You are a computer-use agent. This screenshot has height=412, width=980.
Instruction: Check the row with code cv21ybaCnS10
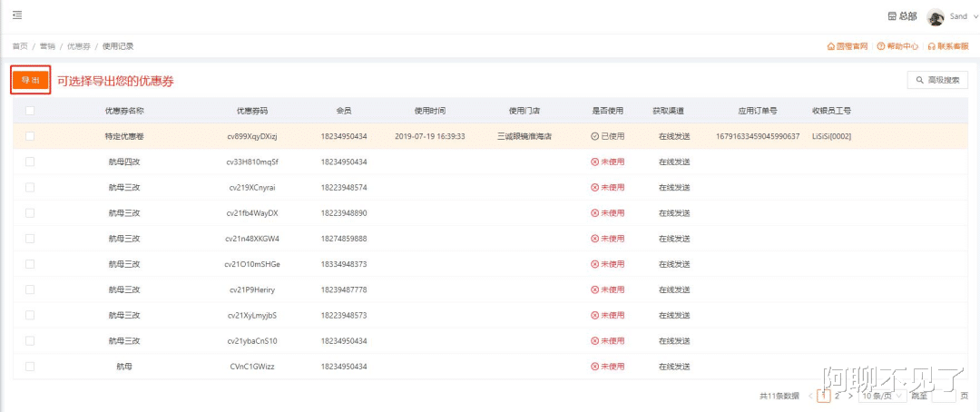coord(30,340)
